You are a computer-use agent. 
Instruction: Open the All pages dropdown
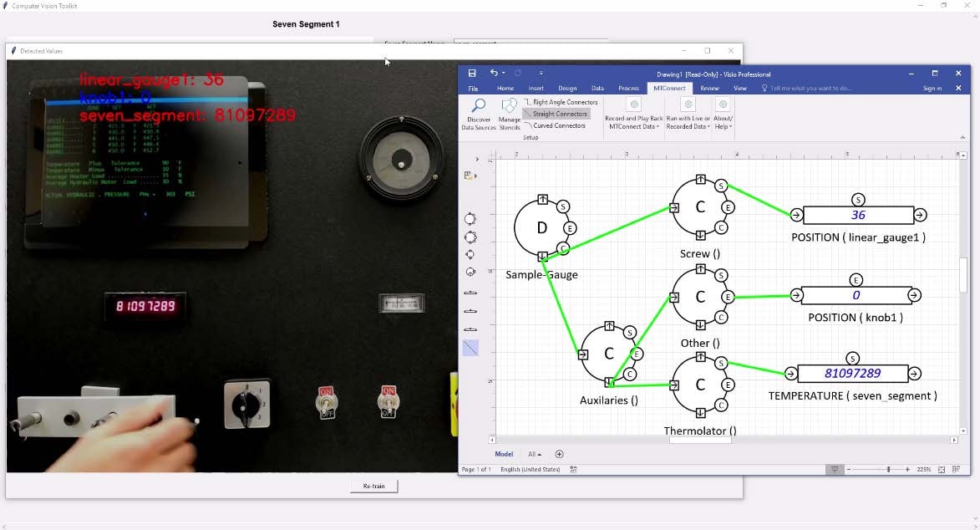click(x=535, y=454)
